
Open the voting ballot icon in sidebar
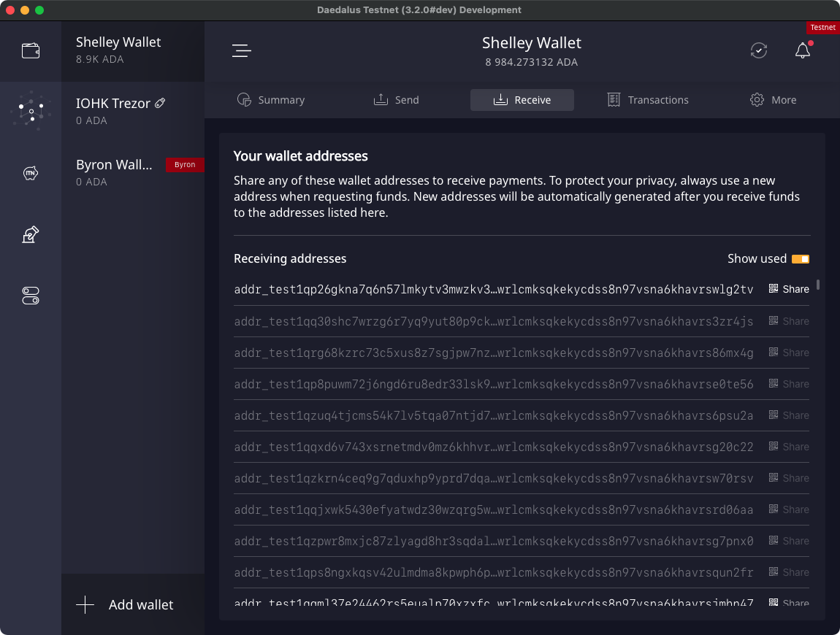tap(31, 234)
